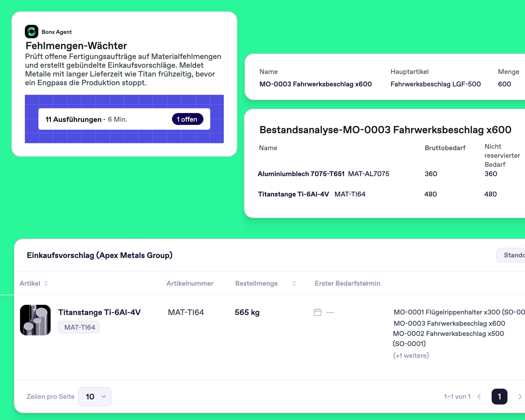Select Titanstange Ti-6Al-4V in Bestandsanalyse table
This screenshot has width=525, height=420.
pyautogui.click(x=294, y=194)
